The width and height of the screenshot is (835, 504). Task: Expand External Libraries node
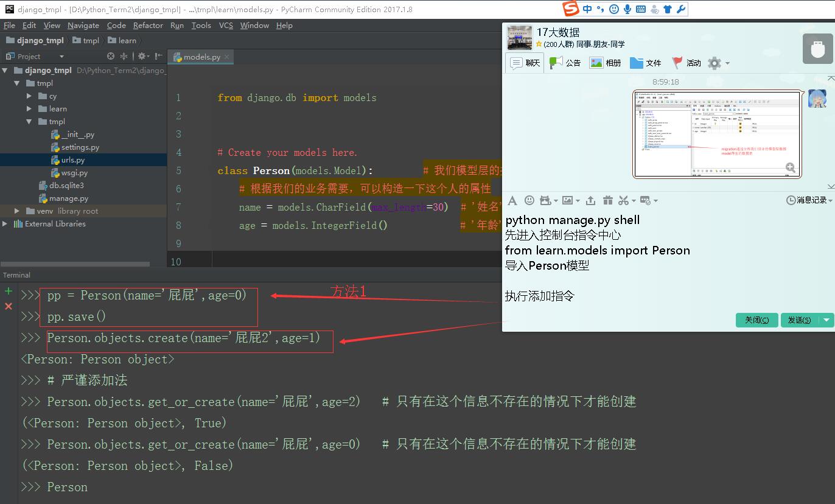pyautogui.click(x=5, y=224)
